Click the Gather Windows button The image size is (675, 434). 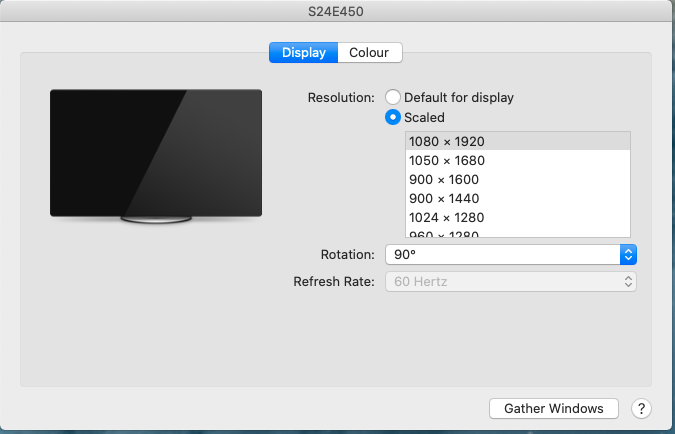coord(554,408)
